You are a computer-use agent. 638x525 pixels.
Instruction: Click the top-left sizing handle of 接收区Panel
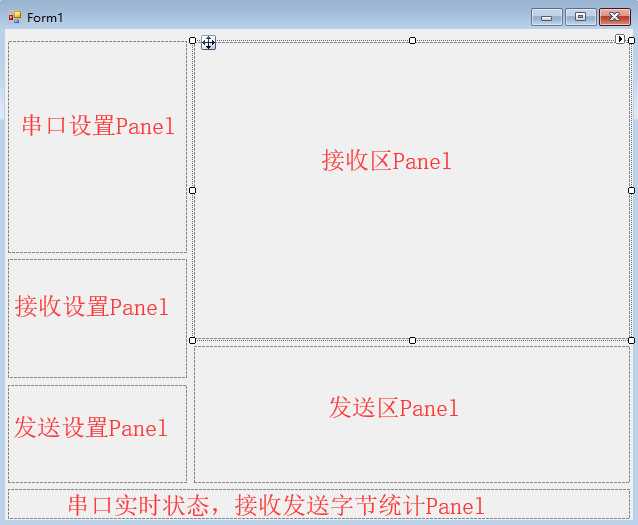pyautogui.click(x=192, y=41)
